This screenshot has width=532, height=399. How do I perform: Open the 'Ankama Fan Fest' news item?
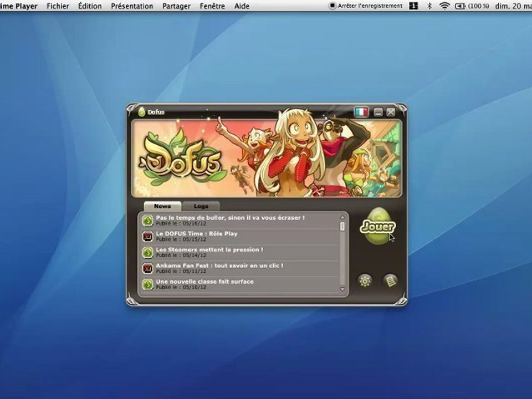(x=240, y=268)
